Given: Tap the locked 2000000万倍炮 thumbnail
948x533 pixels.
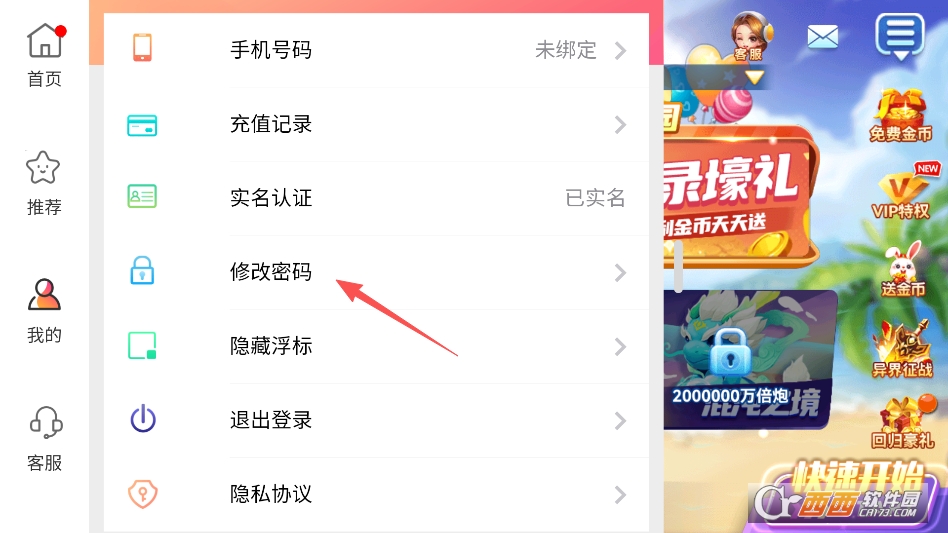Looking at the screenshot, I should pyautogui.click(x=750, y=360).
